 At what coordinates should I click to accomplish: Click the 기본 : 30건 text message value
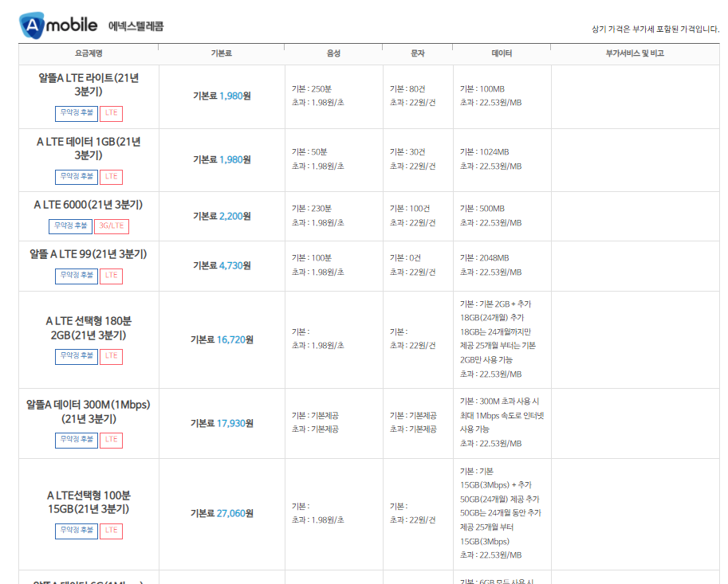[x=407, y=152]
